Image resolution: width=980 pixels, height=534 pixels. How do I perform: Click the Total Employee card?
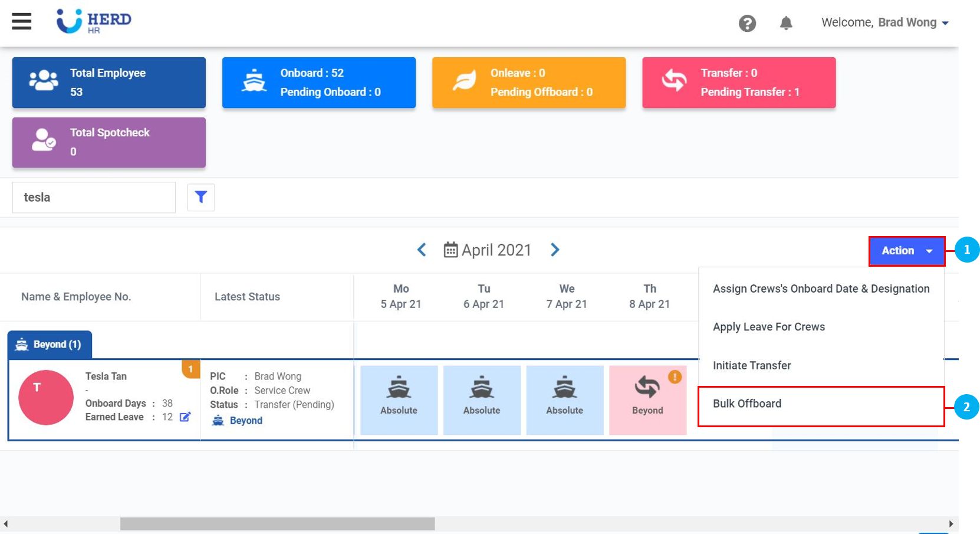(109, 83)
